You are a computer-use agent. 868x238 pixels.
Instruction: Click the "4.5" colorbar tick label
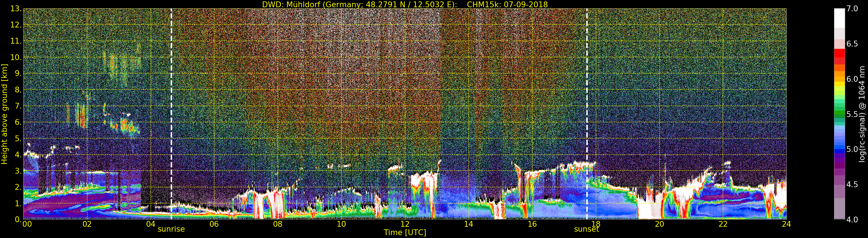[x=852, y=185]
